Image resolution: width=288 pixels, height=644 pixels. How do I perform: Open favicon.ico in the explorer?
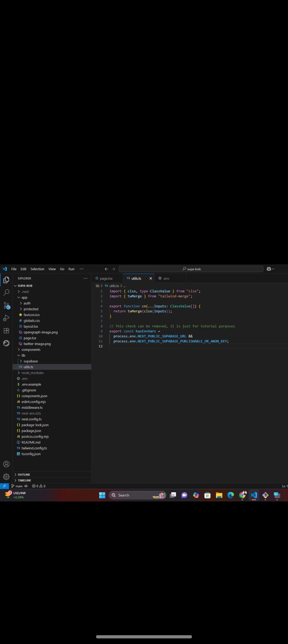31,315
